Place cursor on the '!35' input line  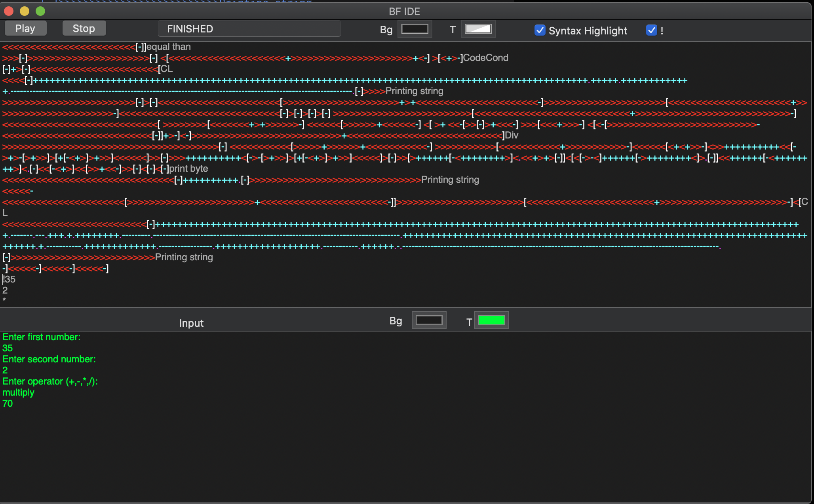point(10,279)
